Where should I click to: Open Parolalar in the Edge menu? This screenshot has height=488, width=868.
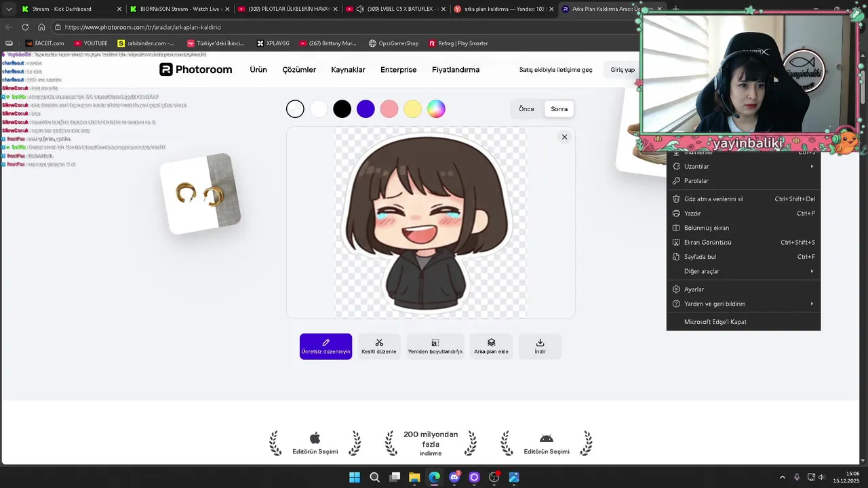click(x=743, y=181)
